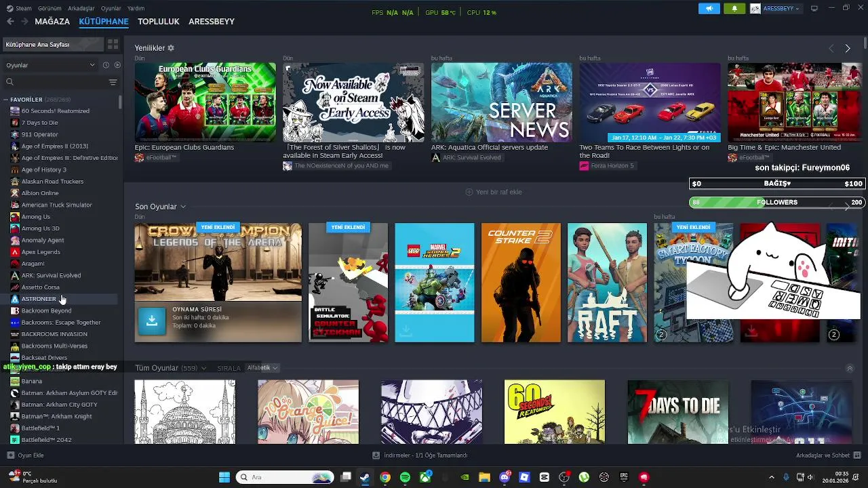Click the Windows Start button

224,477
